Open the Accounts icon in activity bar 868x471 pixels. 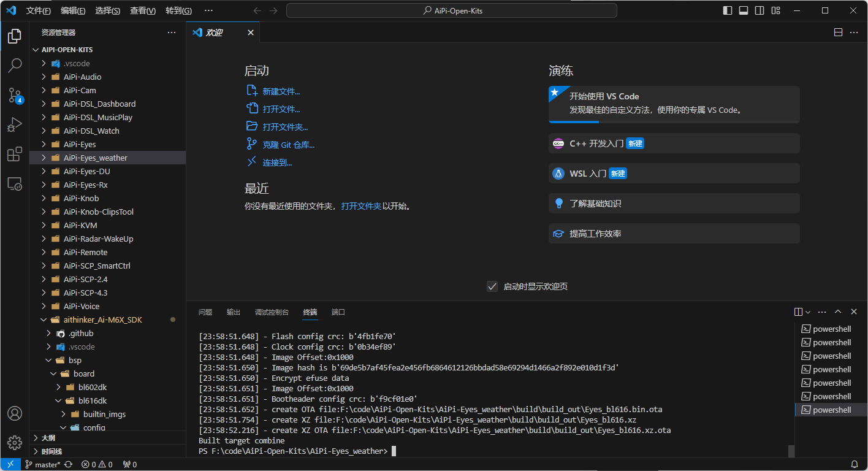15,413
